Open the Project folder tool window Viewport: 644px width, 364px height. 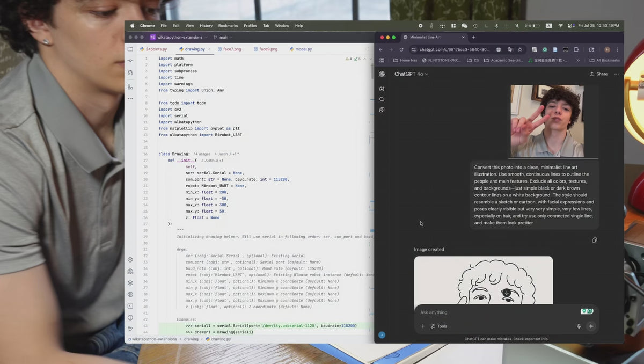130,49
